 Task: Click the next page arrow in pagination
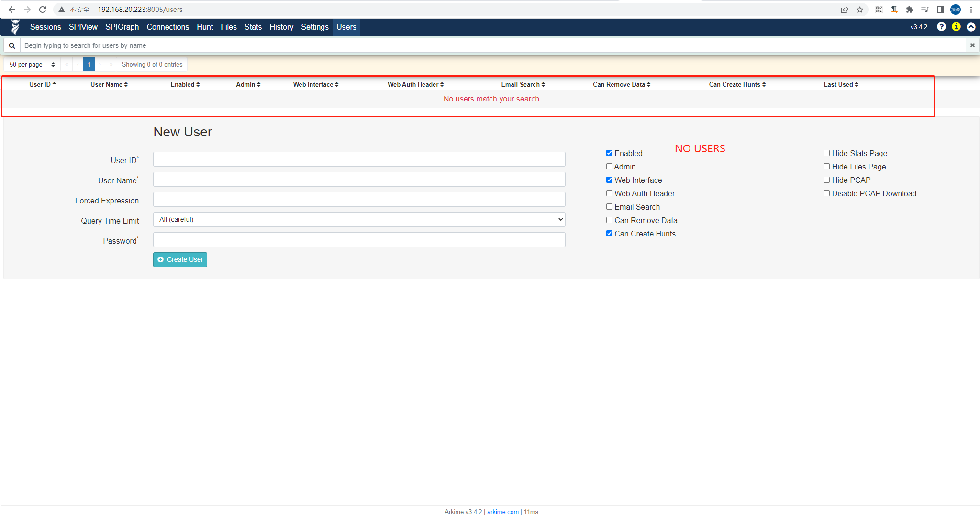[x=100, y=64]
